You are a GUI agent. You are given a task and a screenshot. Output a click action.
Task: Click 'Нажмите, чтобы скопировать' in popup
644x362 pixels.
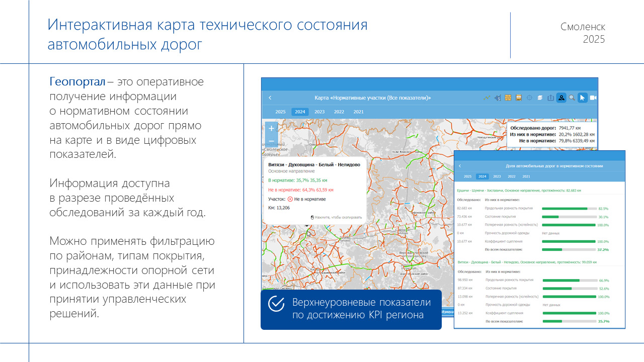[x=336, y=217]
